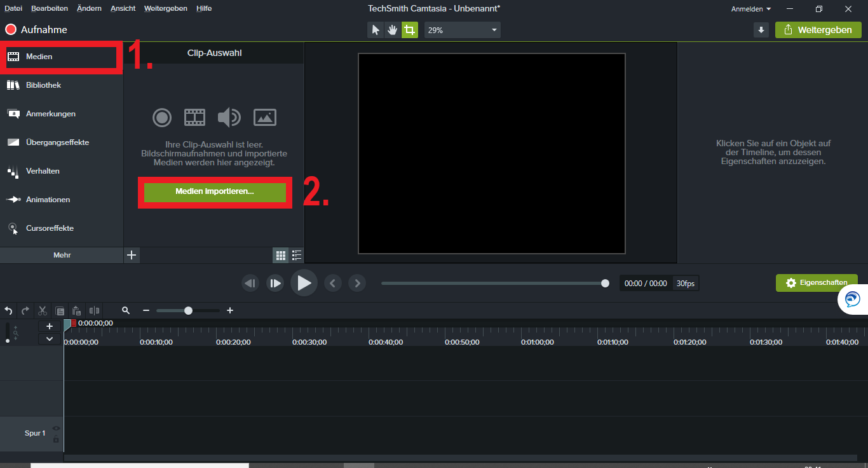Open the Verhalten panel
Screen dimensions: 868x468
pos(62,171)
